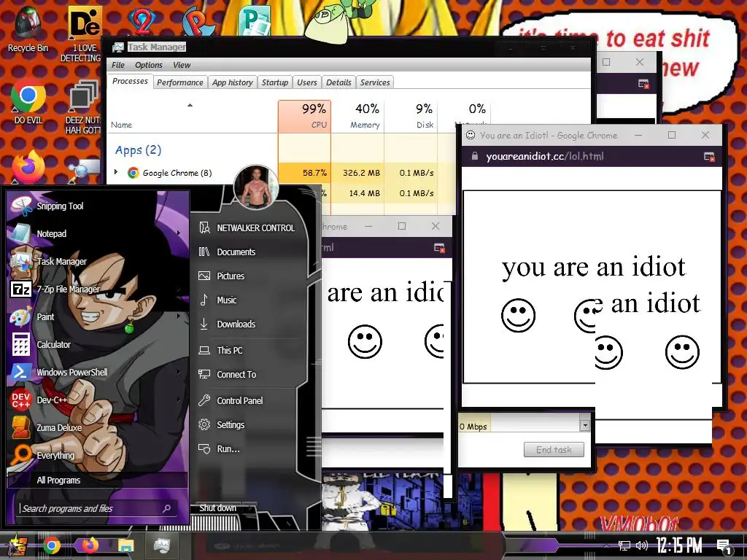Expand the Google Chrome (8) process group
Image resolution: width=747 pixels, height=560 pixels.
[116, 172]
